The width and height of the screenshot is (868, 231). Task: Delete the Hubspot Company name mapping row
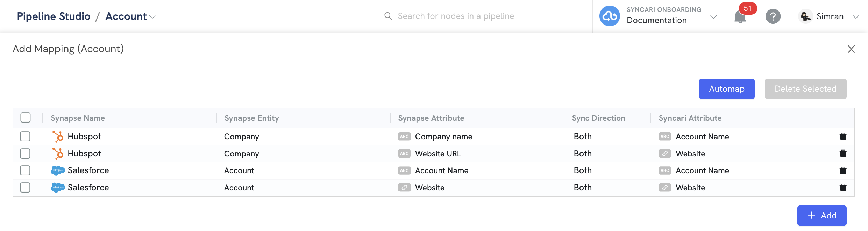843,136
